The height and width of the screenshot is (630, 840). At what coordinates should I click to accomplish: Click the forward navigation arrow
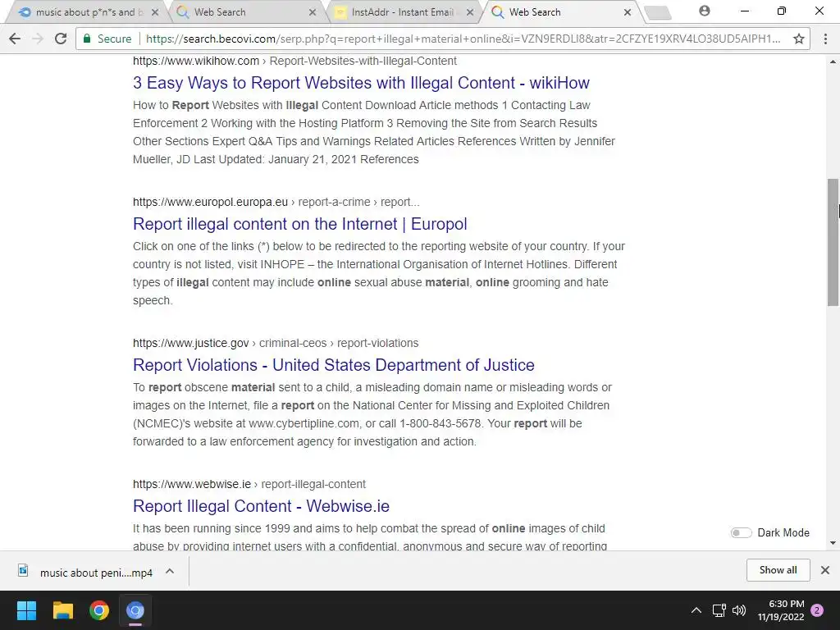pyautogui.click(x=38, y=39)
